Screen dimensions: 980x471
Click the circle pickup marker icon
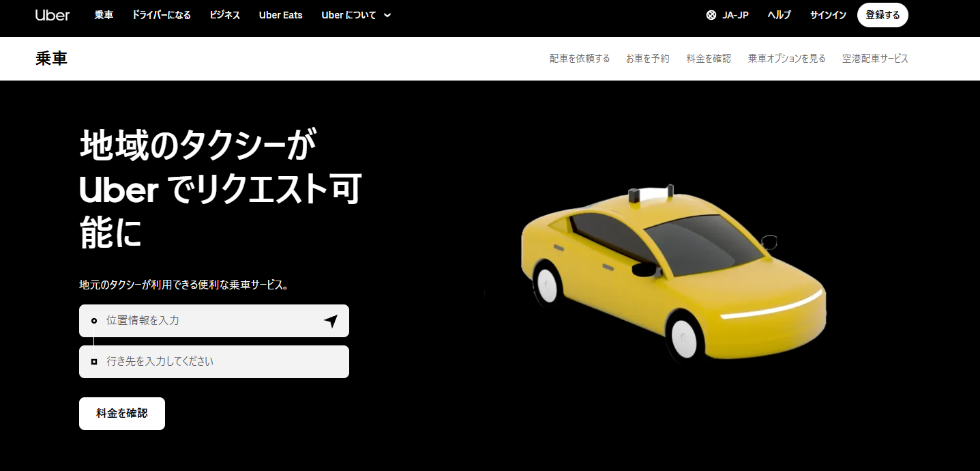(94, 321)
